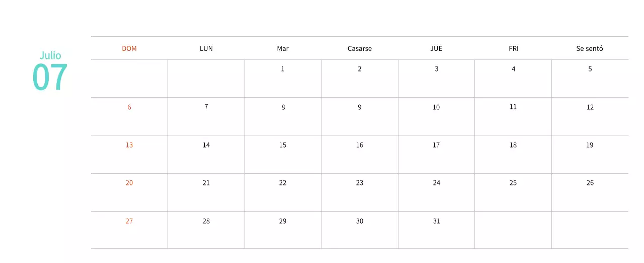Select July 1 in the calendar
Image resolution: width=644 pixels, height=263 pixels.
[x=283, y=69]
